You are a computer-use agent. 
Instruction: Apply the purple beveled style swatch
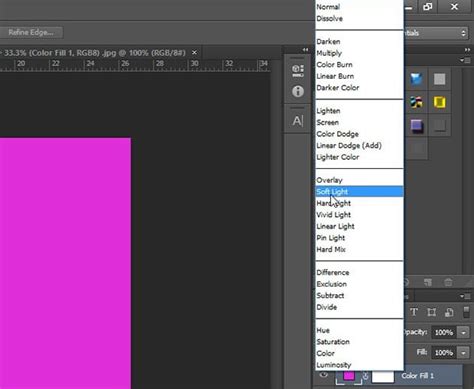point(416,125)
